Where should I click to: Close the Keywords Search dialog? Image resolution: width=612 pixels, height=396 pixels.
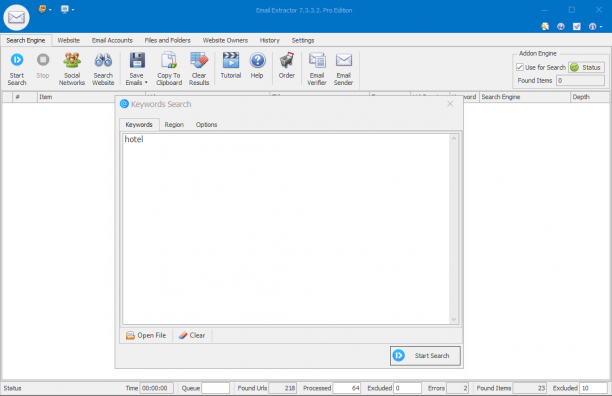click(x=450, y=104)
